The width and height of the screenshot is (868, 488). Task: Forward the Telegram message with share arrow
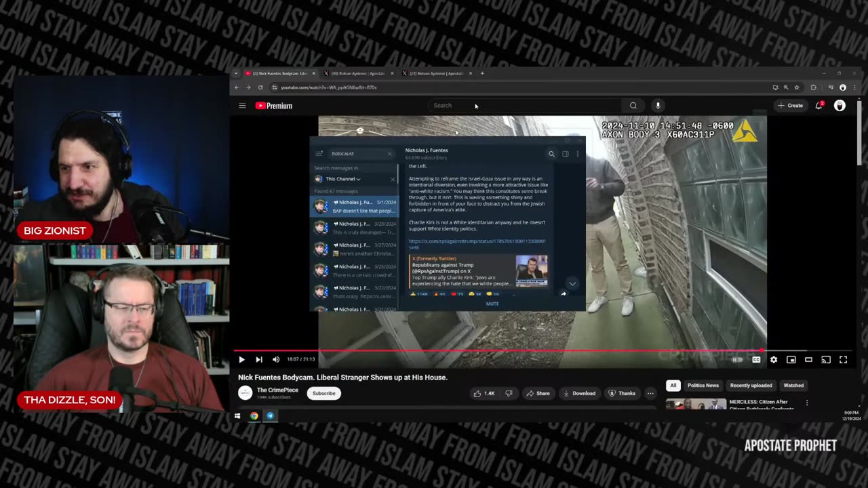pyautogui.click(x=564, y=293)
